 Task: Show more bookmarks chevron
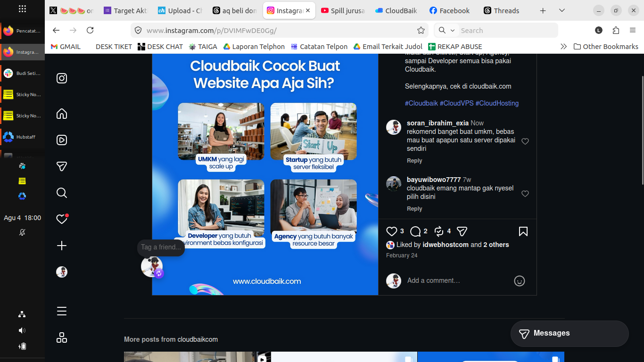pyautogui.click(x=563, y=47)
